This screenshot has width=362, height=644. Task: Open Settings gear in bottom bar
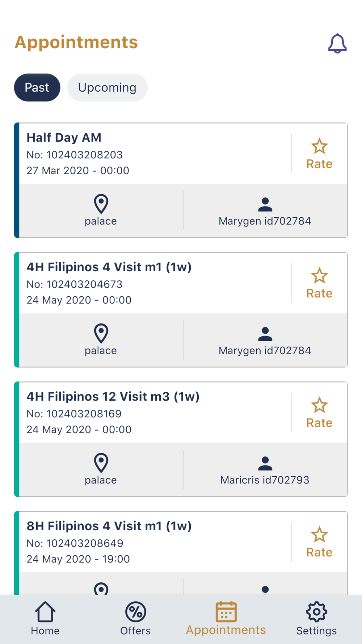316,612
